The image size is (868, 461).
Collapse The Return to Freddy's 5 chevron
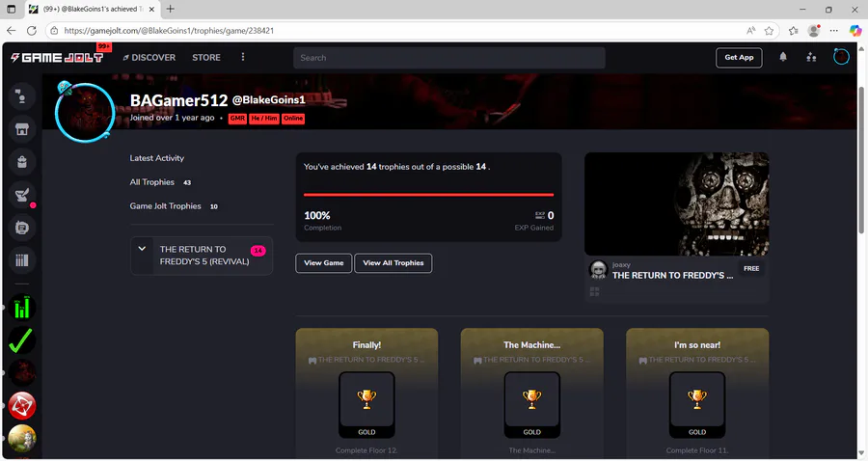[142, 249]
